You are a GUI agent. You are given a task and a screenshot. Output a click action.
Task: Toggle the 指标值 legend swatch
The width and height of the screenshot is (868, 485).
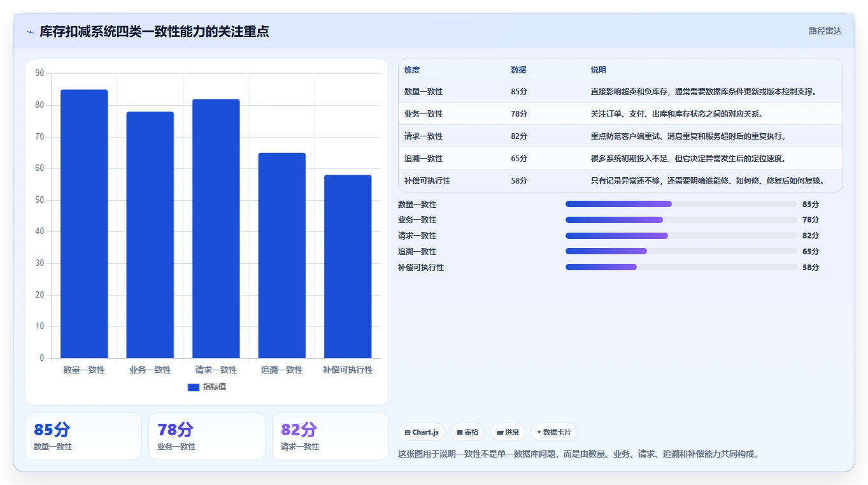(x=194, y=387)
